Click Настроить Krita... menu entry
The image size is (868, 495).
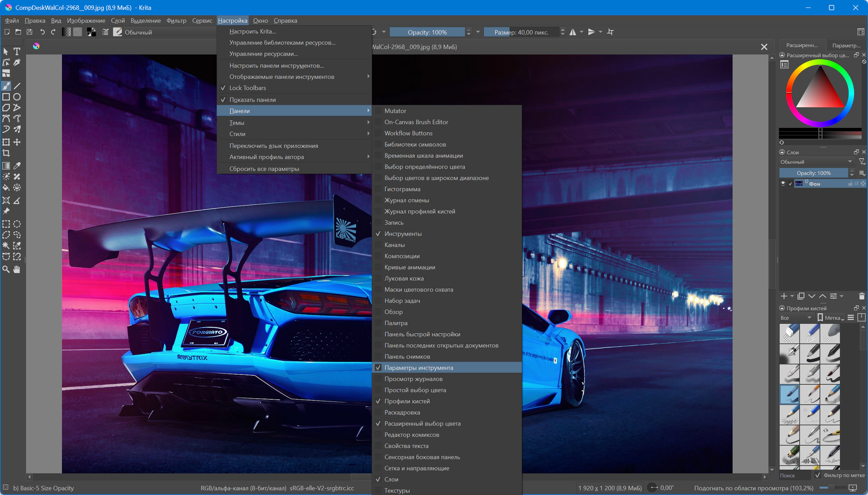[252, 31]
